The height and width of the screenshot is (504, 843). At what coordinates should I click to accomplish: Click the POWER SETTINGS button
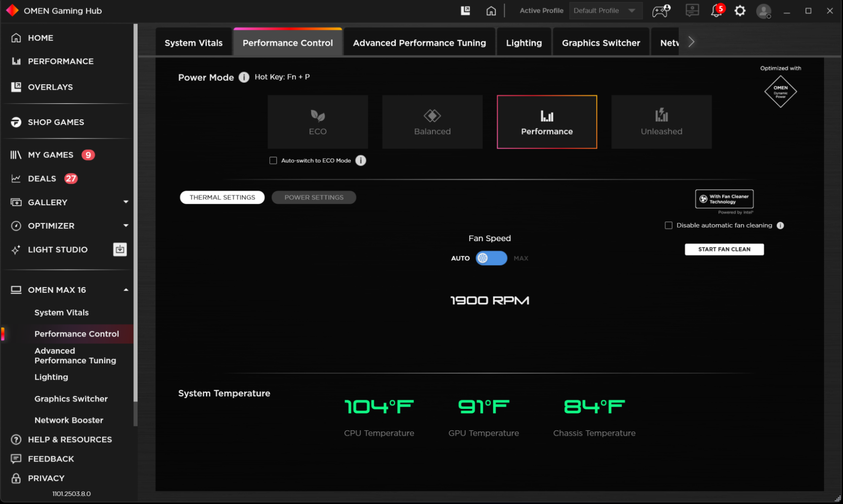pyautogui.click(x=314, y=197)
